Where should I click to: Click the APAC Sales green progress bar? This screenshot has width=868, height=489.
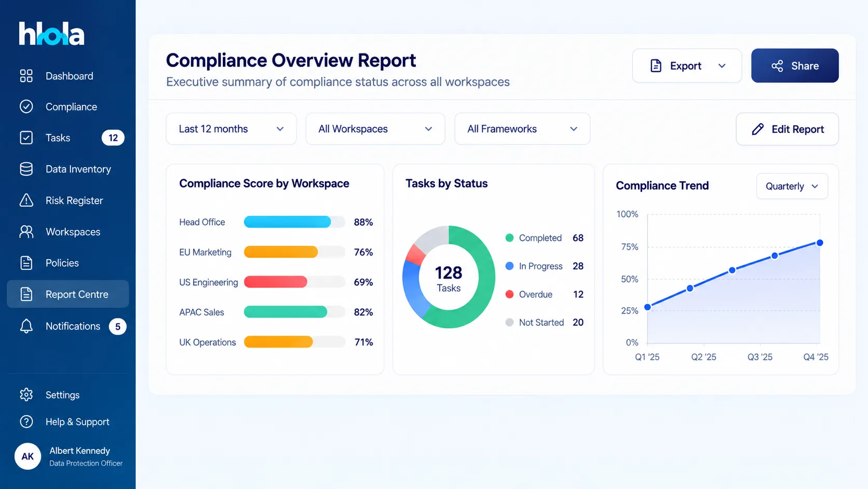286,312
